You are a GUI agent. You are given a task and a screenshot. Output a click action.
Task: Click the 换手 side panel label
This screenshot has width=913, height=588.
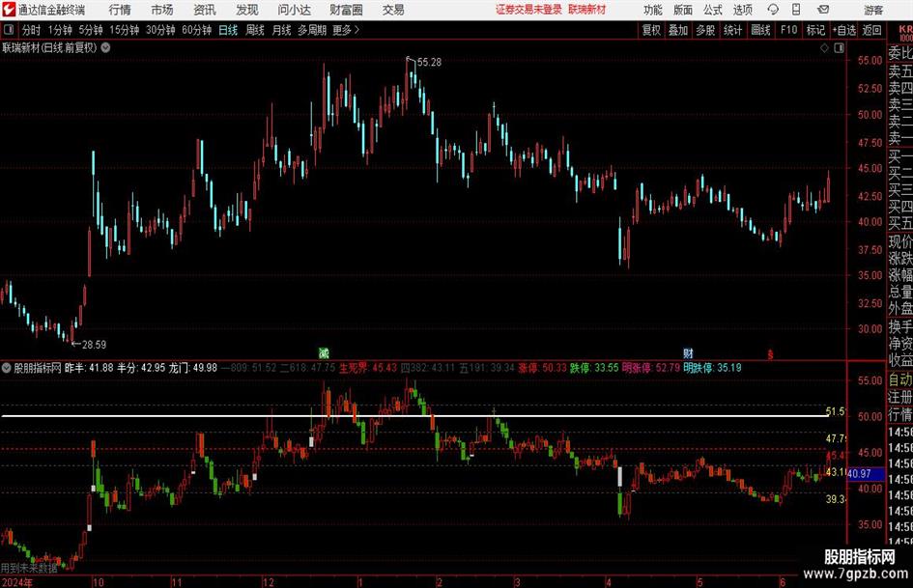tap(900, 326)
